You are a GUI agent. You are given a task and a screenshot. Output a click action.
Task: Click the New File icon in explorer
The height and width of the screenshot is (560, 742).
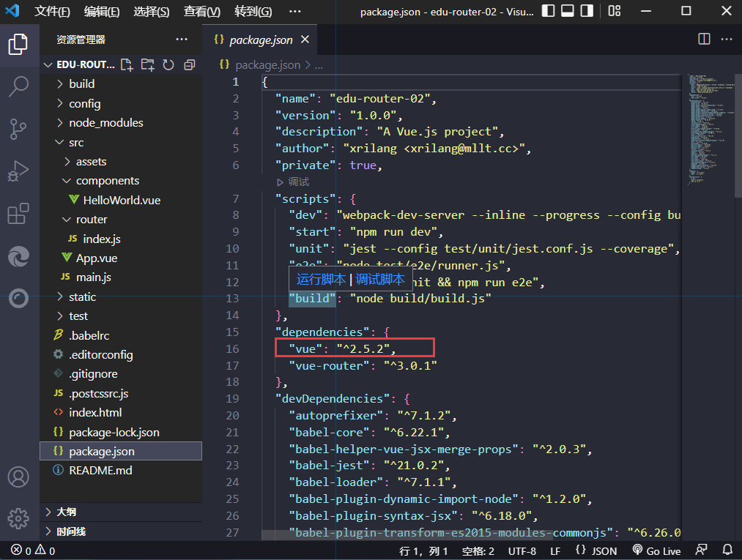[x=127, y=64]
